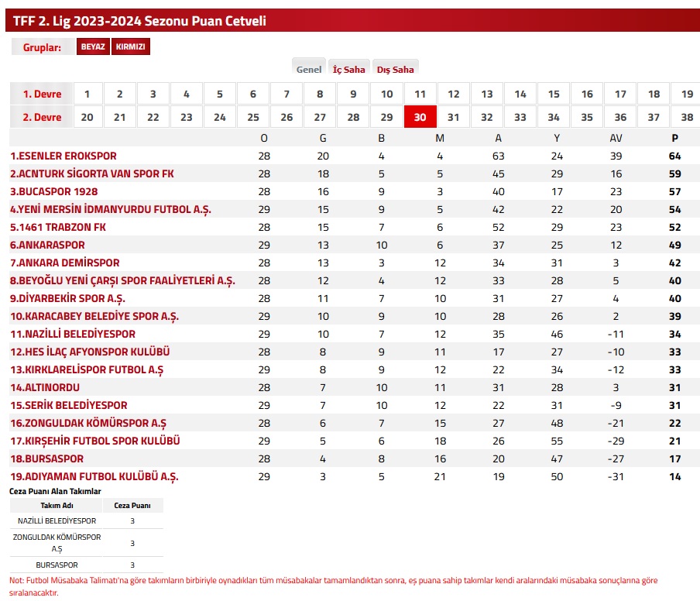
Task: Open week 22 standings
Action: click(x=153, y=117)
